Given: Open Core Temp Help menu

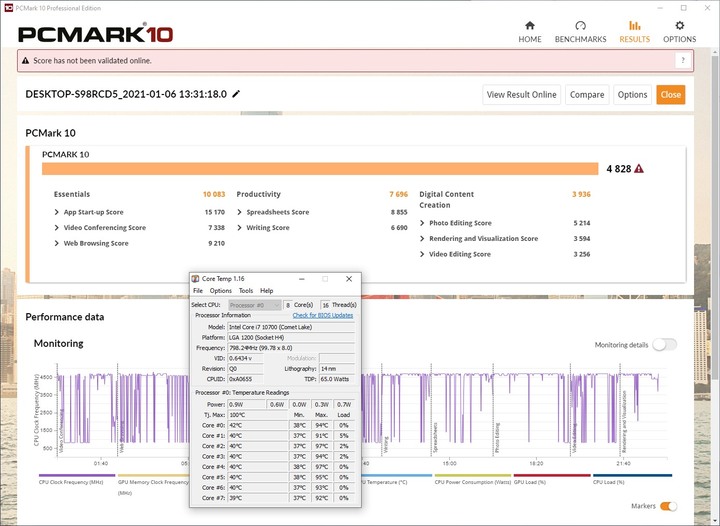Looking at the screenshot, I should point(266,291).
